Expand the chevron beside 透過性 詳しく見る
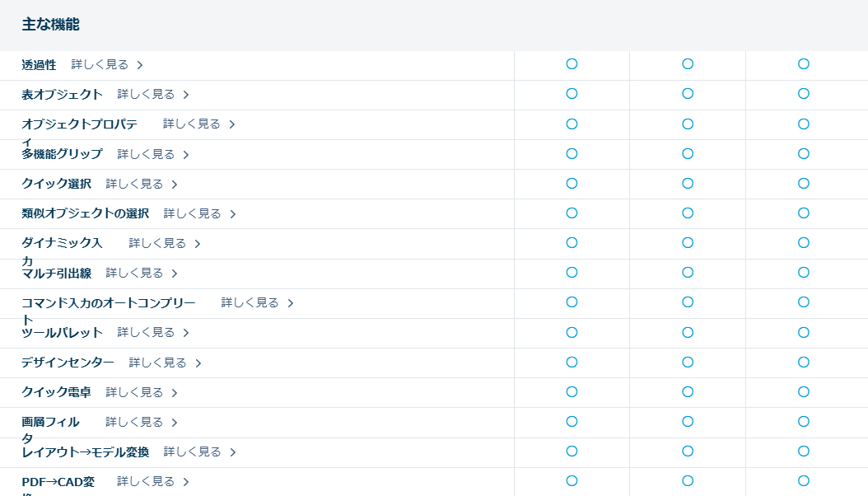Screen dimensions: 868x496 pos(140,65)
